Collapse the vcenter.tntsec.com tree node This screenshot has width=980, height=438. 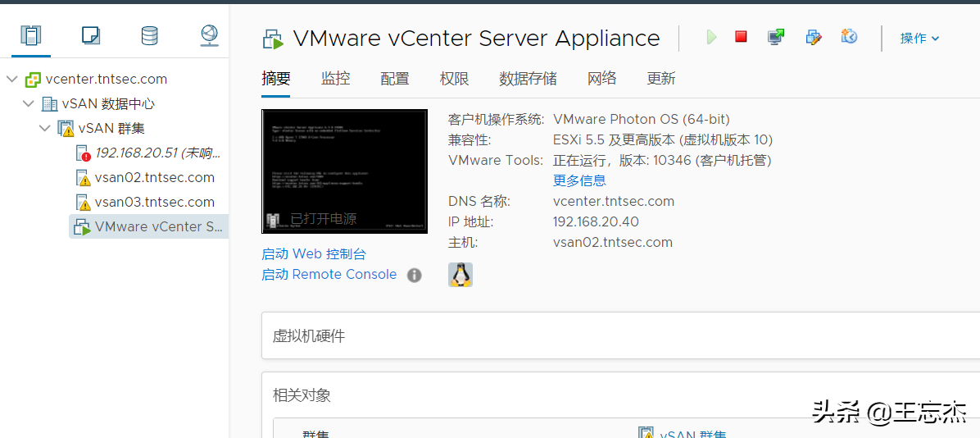click(11, 79)
